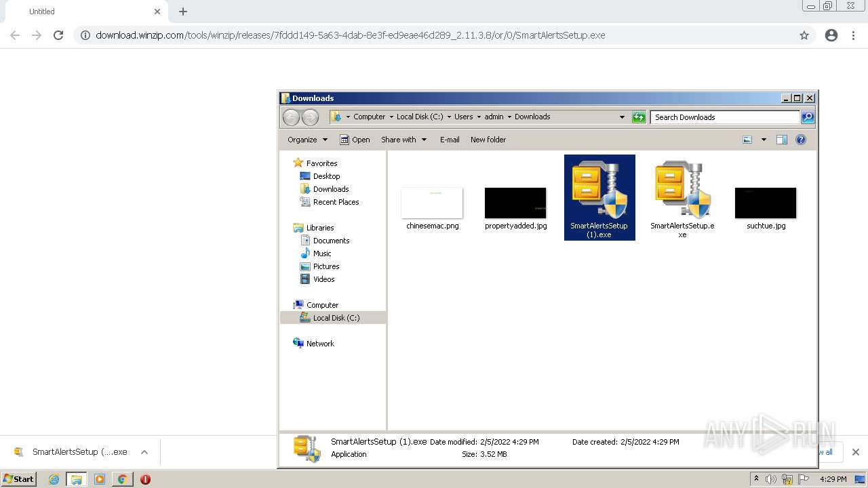Screen dimensions: 868x488
Task: Open the Share with menu
Action: point(403,140)
